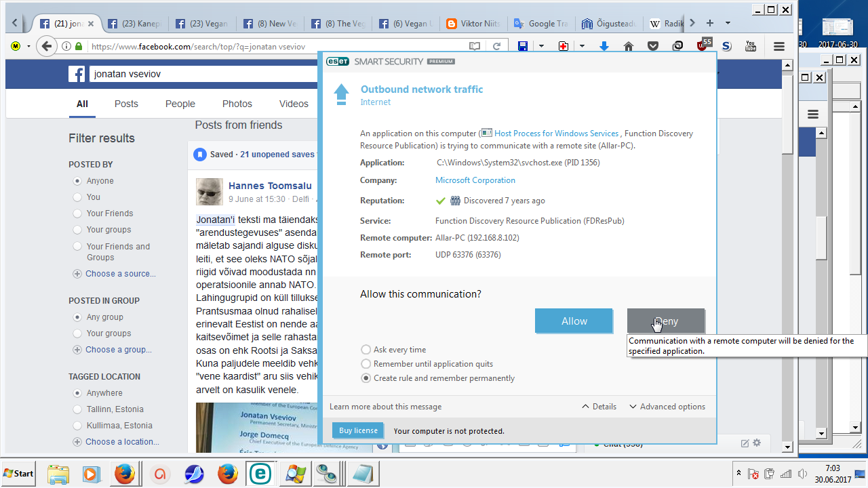
Task: Deny the outbound communication
Action: [666, 321]
